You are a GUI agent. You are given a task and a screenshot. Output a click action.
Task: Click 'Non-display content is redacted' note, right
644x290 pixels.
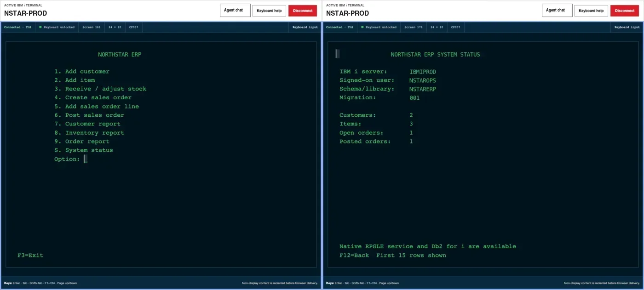[602, 283]
